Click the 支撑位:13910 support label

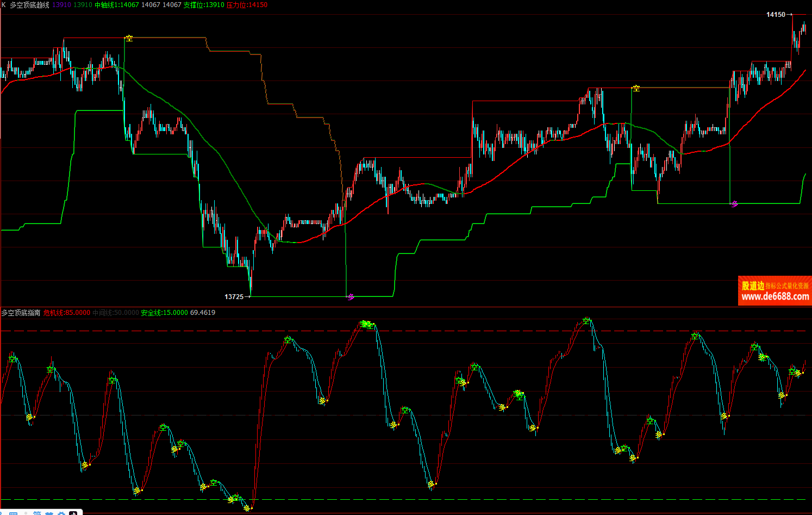[x=204, y=5]
